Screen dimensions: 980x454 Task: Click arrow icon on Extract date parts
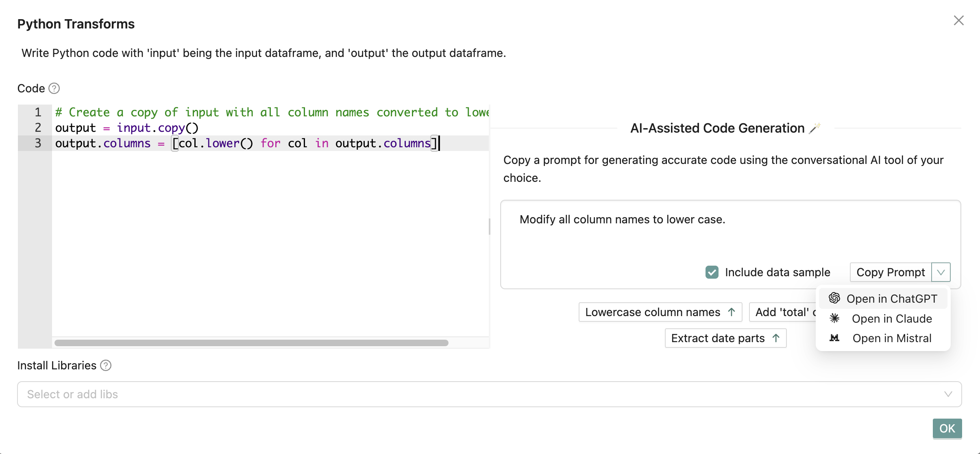coord(776,338)
